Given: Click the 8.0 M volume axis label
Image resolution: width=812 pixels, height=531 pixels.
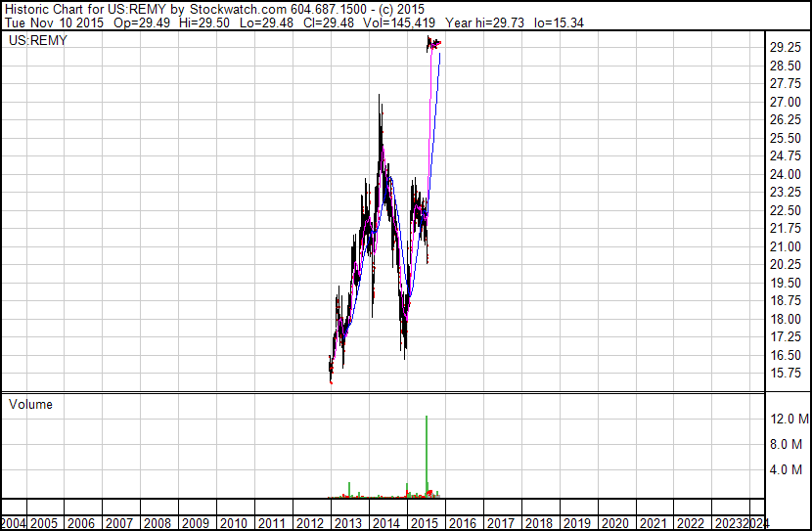Looking at the screenshot, I should pyautogui.click(x=787, y=444).
